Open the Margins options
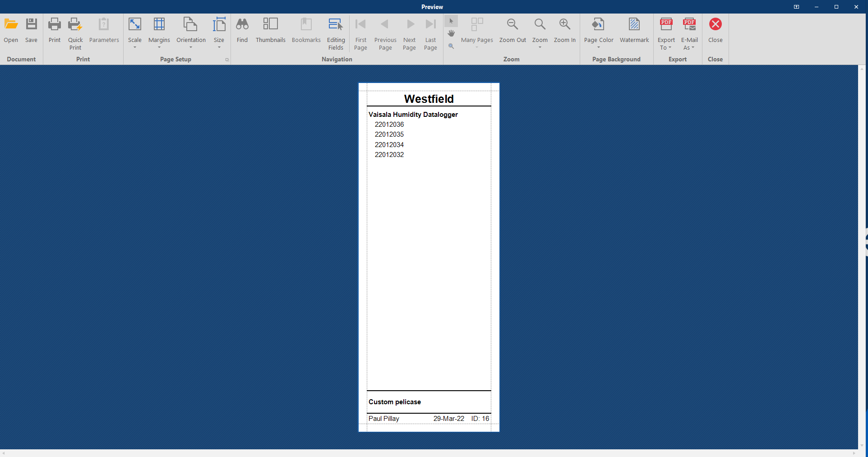Viewport: 868px width, 457px height. click(x=159, y=24)
